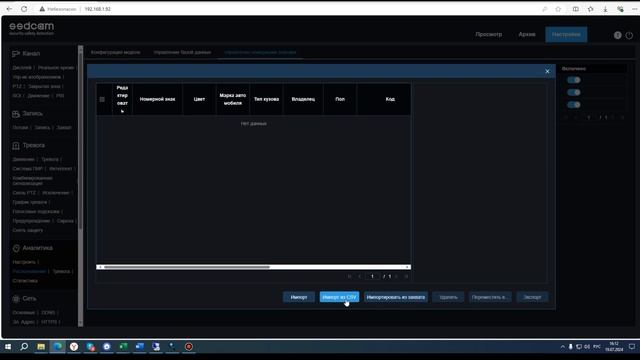The width and height of the screenshot is (640, 360).
Task: Open the Просмотр tab
Action: (x=489, y=34)
